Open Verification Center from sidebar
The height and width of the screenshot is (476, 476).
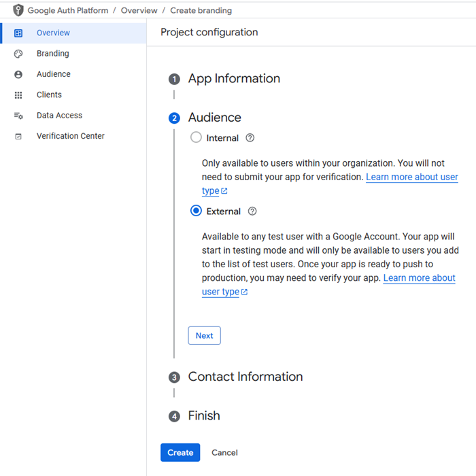70,136
